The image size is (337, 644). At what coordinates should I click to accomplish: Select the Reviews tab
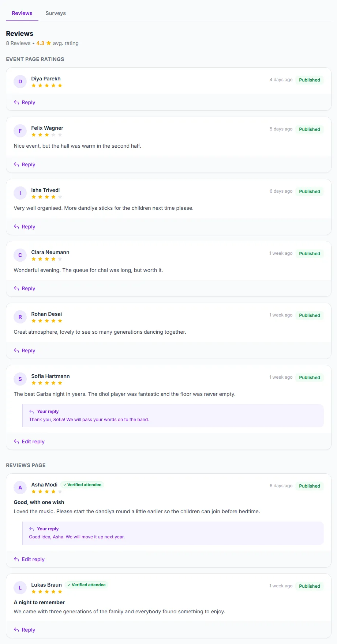tap(22, 13)
